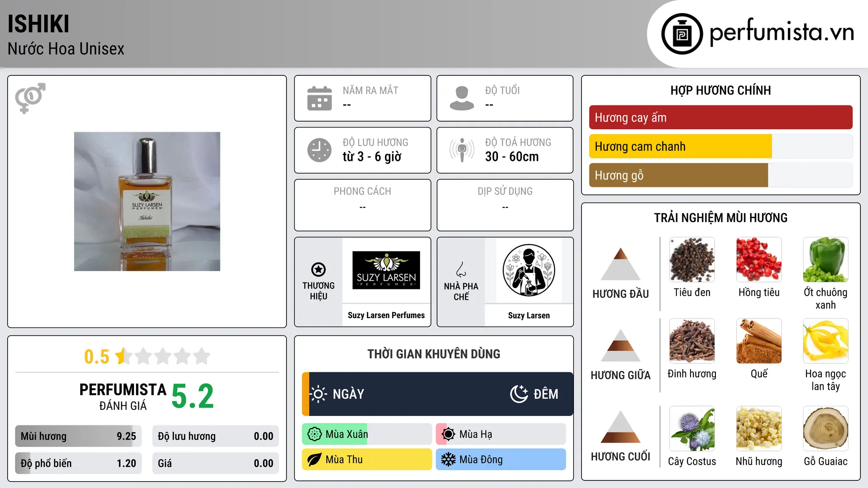Click the Perfumista Đánh Giá label
This screenshot has width=868, height=488.
123,396
